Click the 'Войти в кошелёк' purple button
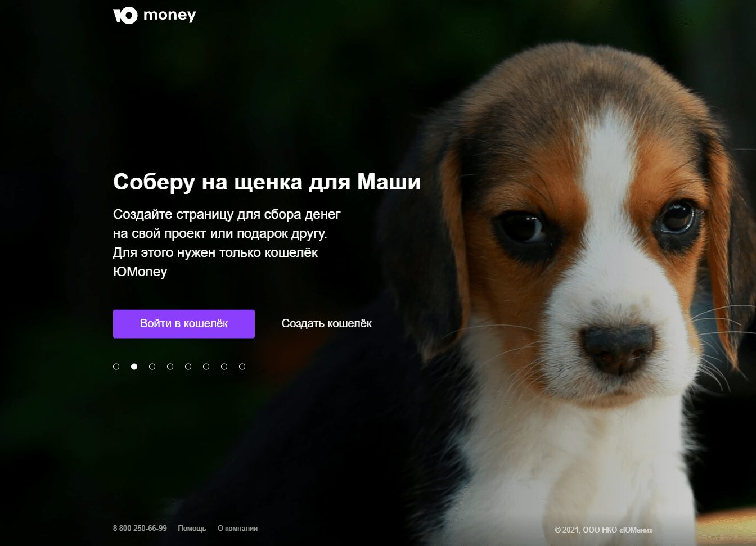Viewport: 756px width, 546px height. click(184, 324)
